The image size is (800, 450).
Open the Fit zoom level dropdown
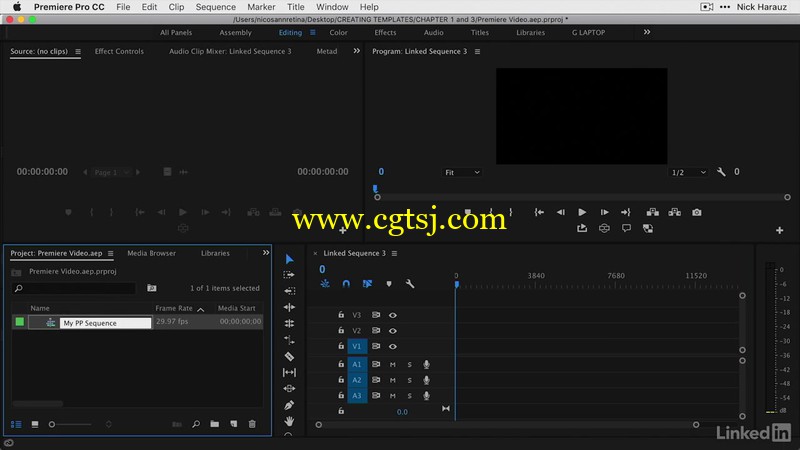[462, 172]
